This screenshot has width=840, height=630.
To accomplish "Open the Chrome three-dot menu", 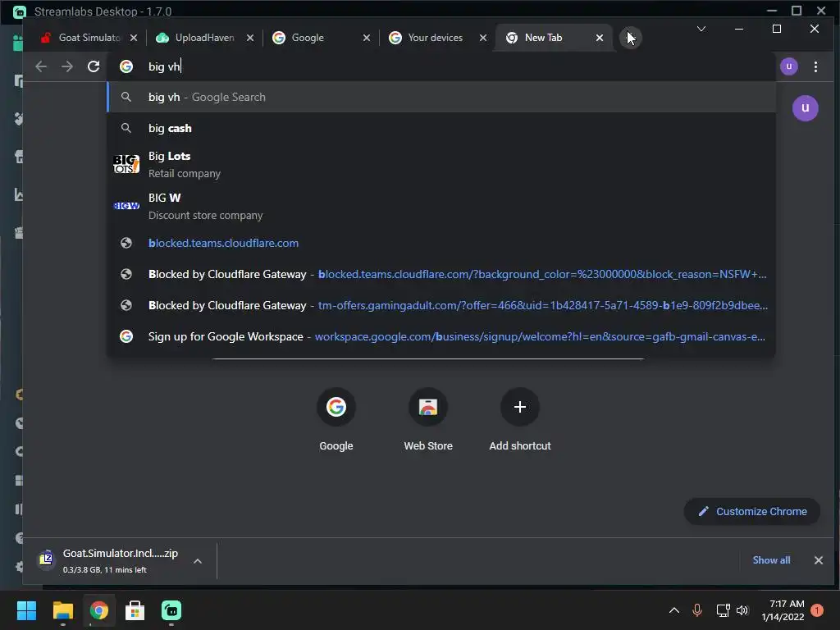I will pos(815,66).
